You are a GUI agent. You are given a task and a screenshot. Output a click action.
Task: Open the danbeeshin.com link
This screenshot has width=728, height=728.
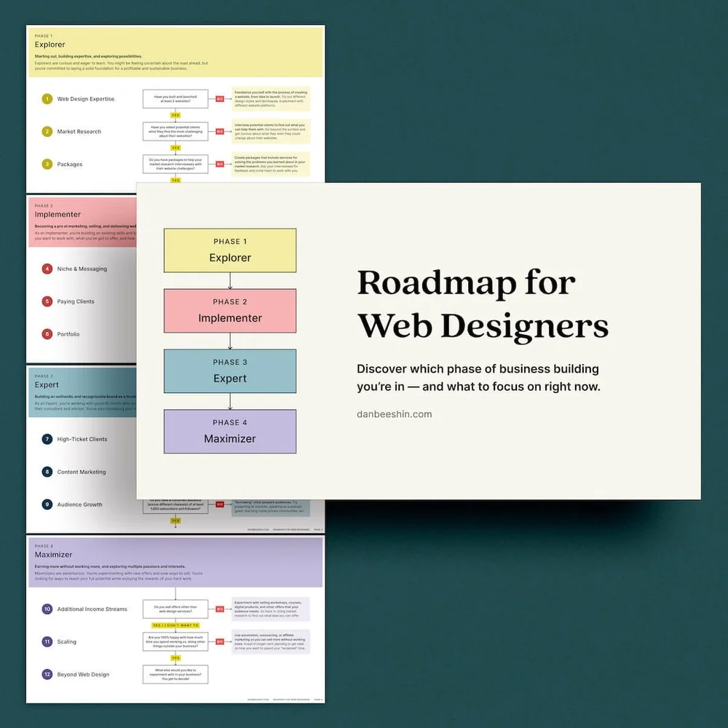click(x=395, y=414)
